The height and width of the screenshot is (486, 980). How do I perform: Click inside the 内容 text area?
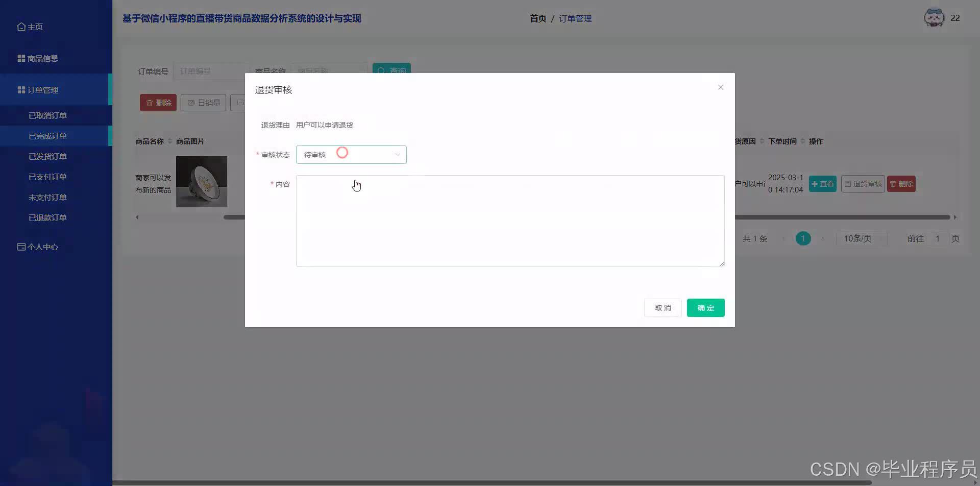(x=509, y=221)
